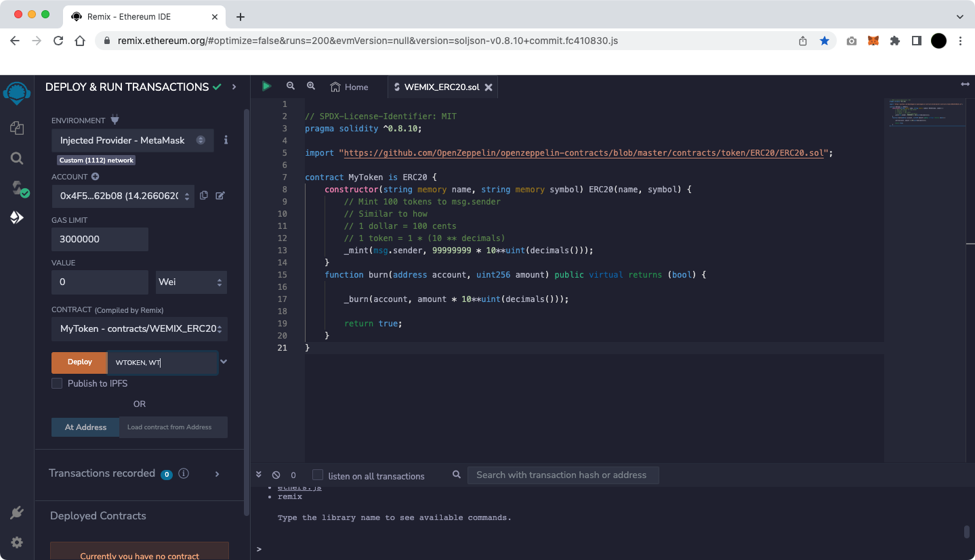The image size is (975, 560).
Task: Click the Gas Limit input field
Action: [x=100, y=239]
